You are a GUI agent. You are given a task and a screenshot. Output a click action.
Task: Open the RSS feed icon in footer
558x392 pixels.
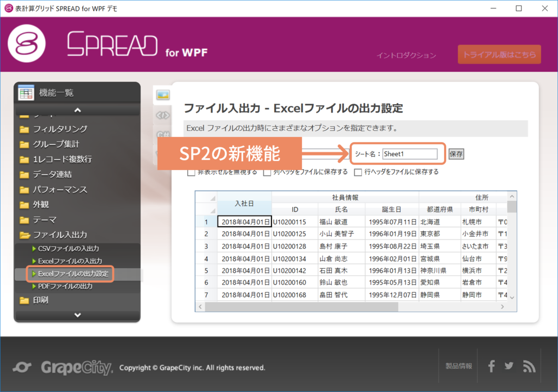click(529, 366)
